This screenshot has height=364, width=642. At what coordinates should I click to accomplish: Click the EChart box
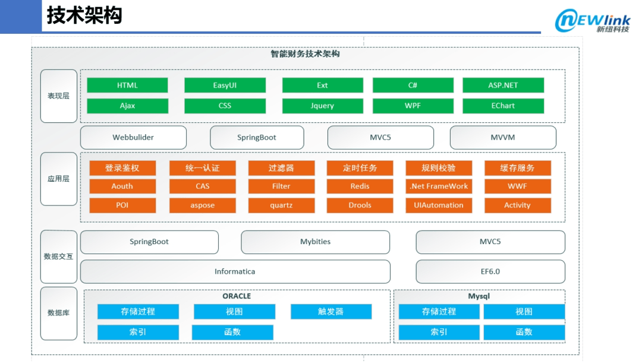pos(503,106)
